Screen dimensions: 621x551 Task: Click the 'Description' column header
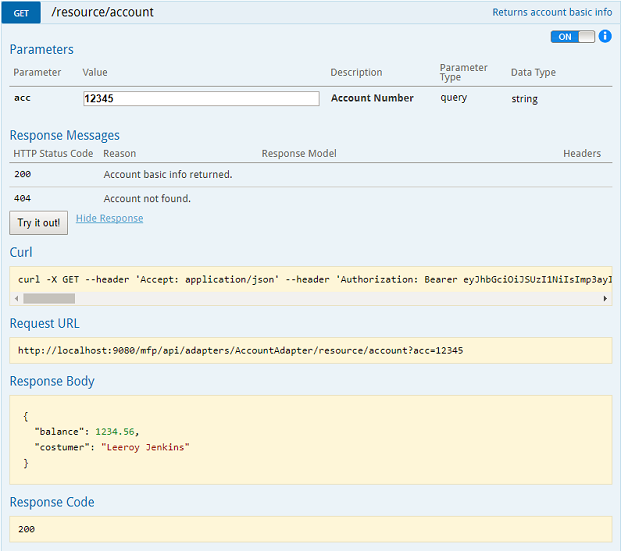click(356, 72)
